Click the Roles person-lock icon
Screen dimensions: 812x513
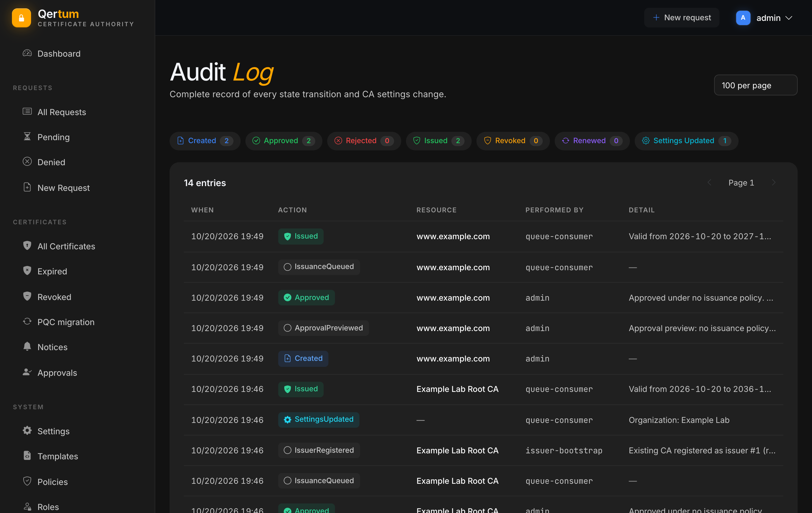pos(27,506)
